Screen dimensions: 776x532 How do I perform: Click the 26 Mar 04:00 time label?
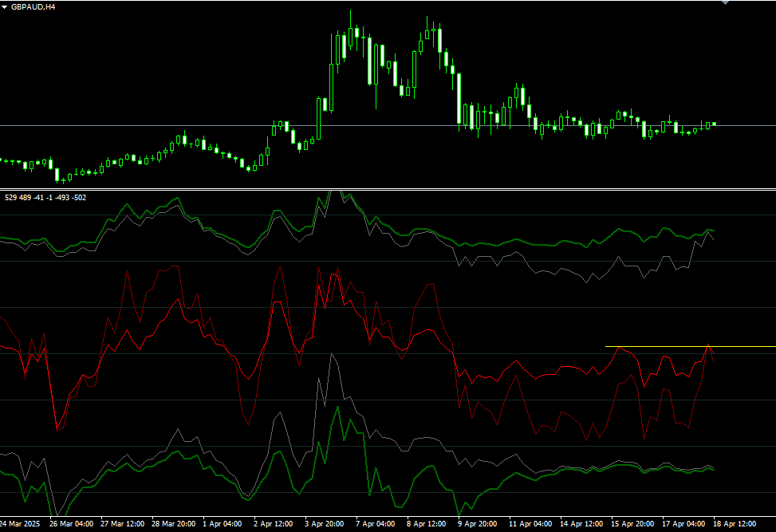tap(71, 523)
